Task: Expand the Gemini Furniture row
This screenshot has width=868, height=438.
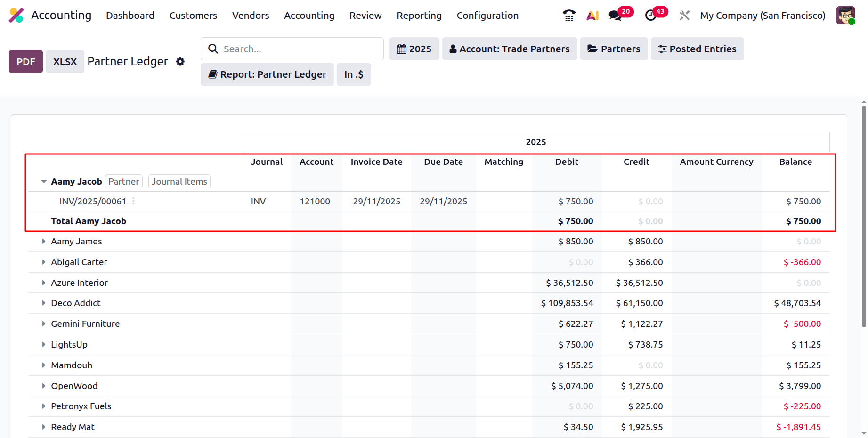Action: (x=44, y=324)
